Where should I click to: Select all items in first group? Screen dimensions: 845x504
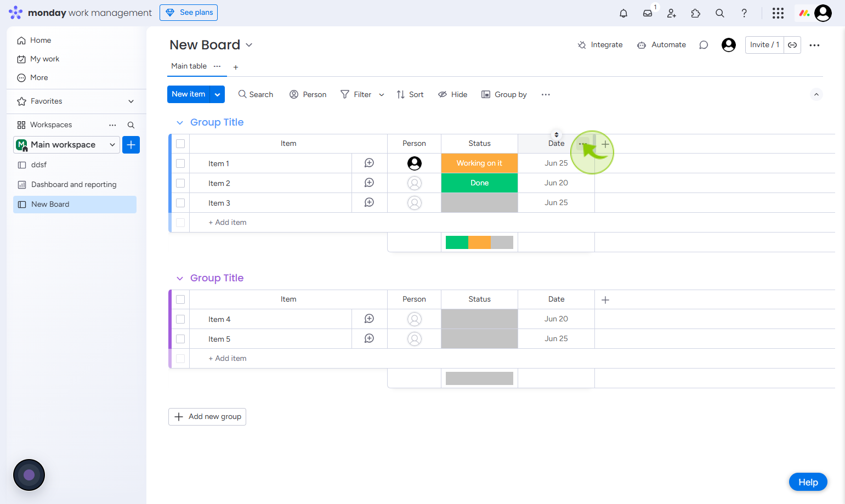point(180,144)
